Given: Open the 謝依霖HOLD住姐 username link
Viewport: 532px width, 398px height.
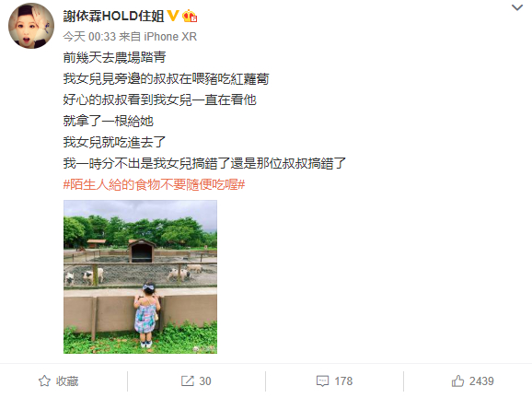Looking at the screenshot, I should point(113,16).
